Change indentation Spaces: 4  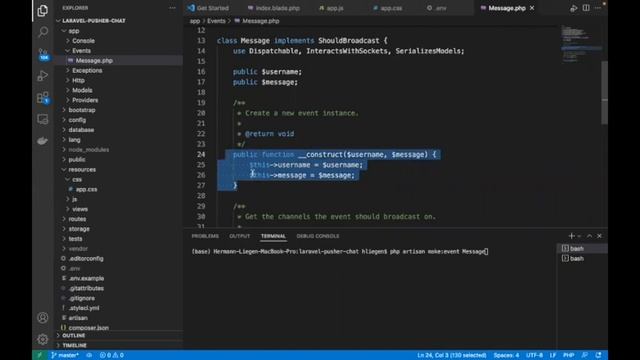click(506, 355)
